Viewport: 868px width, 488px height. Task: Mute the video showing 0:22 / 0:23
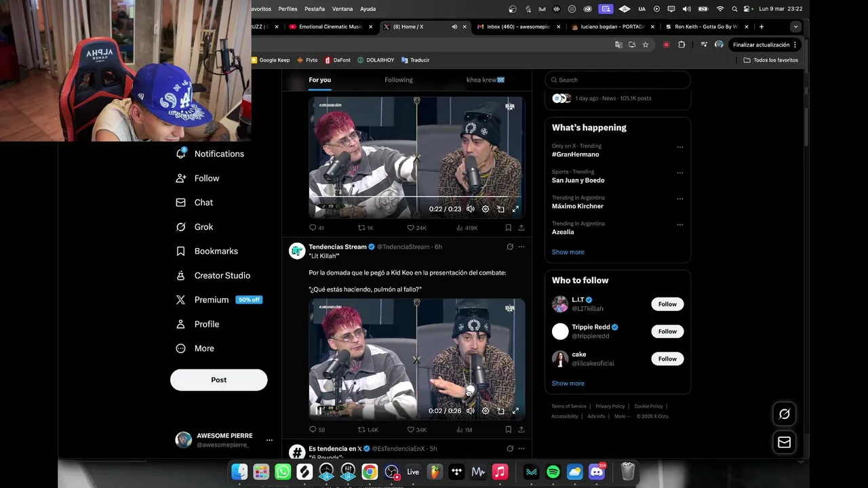471,209
